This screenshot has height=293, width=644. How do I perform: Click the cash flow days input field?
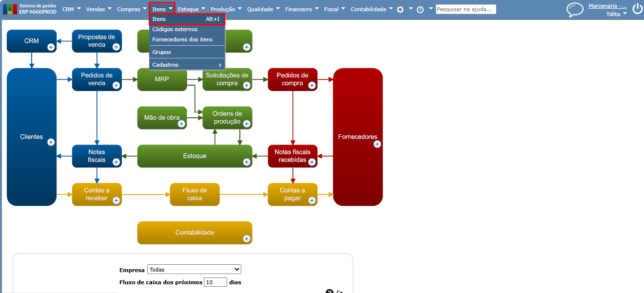(215, 282)
